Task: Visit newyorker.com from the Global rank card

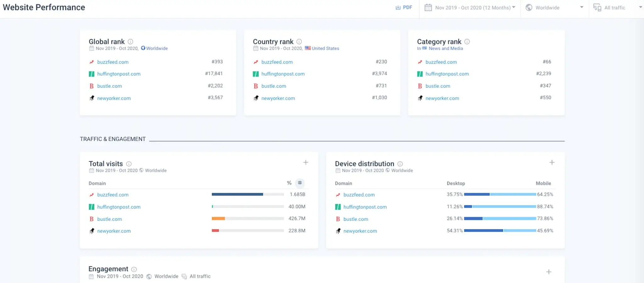Action: 114,98
